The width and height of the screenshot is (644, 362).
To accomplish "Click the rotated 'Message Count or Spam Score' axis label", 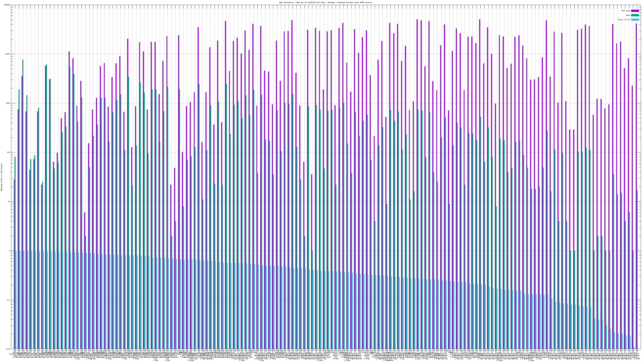I will (1, 177).
